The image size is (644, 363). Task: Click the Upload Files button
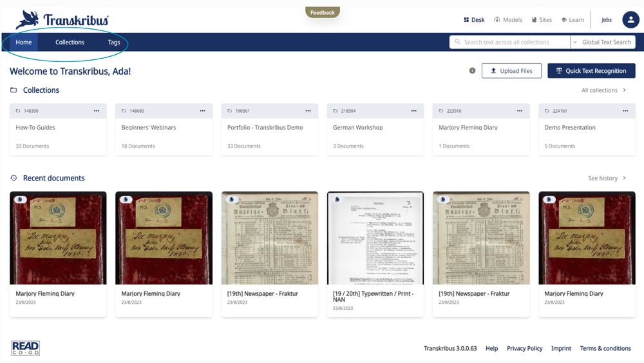511,71
